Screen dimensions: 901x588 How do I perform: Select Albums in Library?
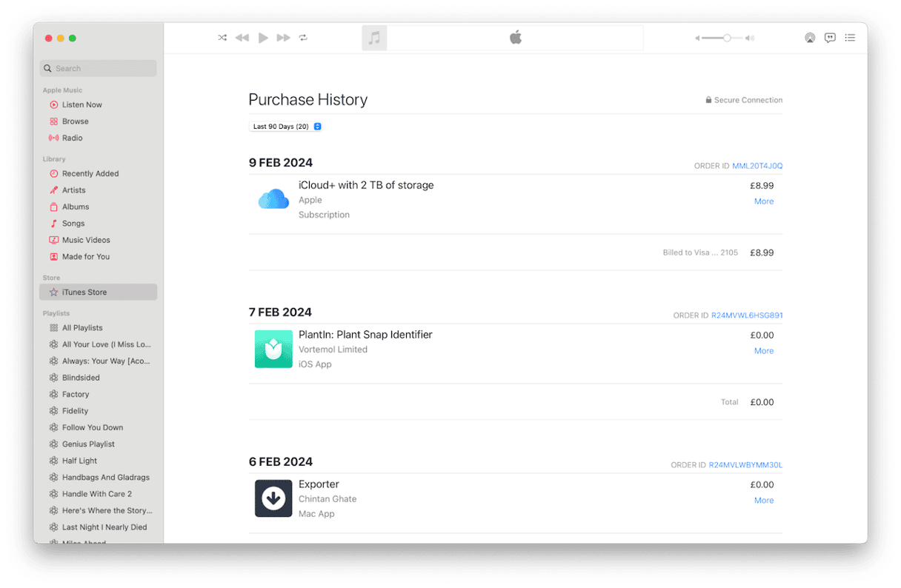(99, 207)
